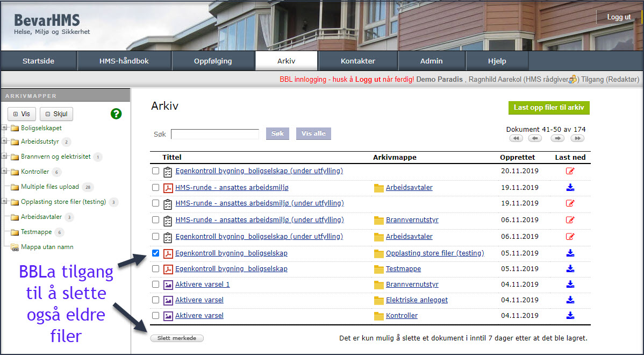The image size is (644, 355).
Task: Expand the Brannvern og elektrisitet folder
Action: [5, 157]
